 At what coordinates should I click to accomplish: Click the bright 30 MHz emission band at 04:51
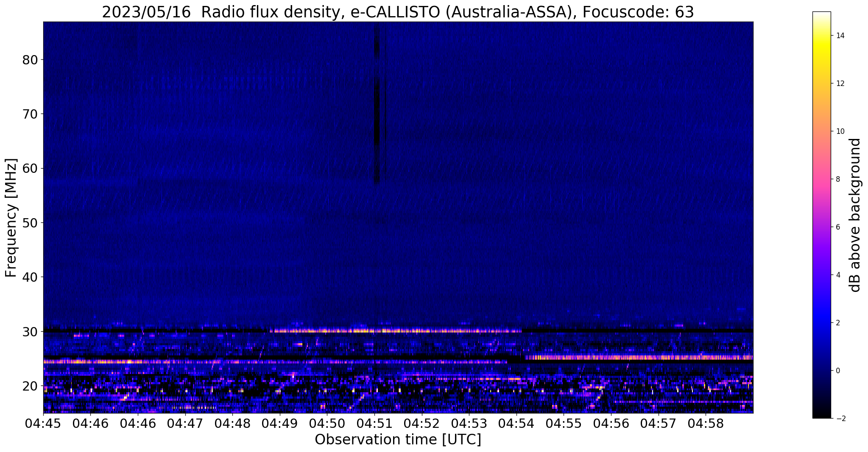374,331
